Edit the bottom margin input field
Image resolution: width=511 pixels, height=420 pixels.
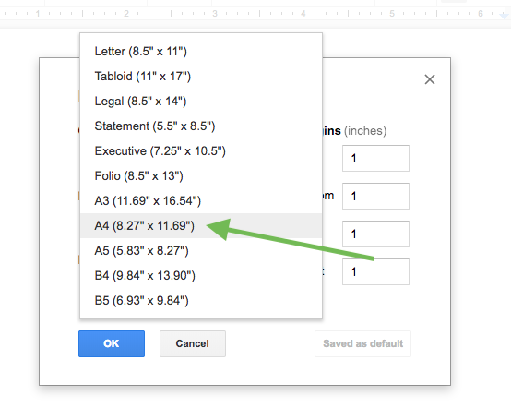375,196
